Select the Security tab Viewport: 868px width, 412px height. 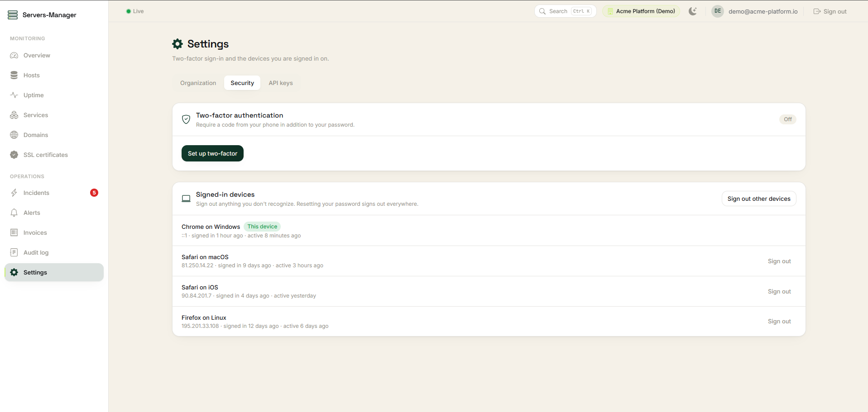[242, 83]
